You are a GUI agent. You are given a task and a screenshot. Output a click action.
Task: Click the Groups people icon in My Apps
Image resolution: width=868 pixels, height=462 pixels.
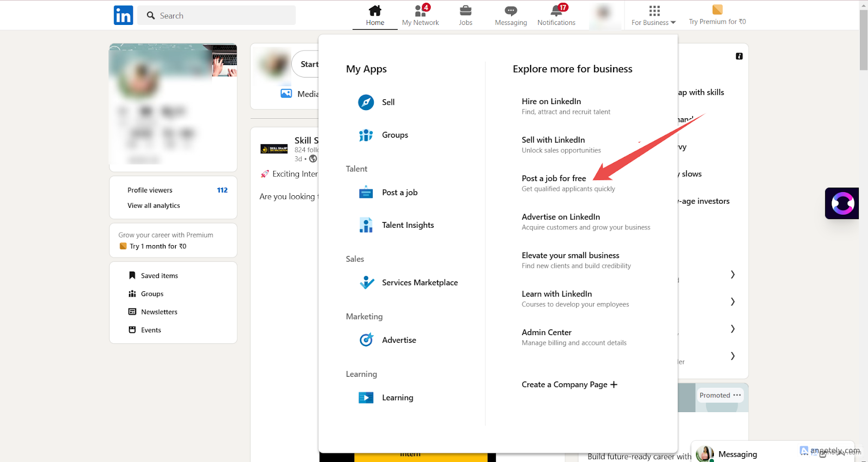(366, 135)
